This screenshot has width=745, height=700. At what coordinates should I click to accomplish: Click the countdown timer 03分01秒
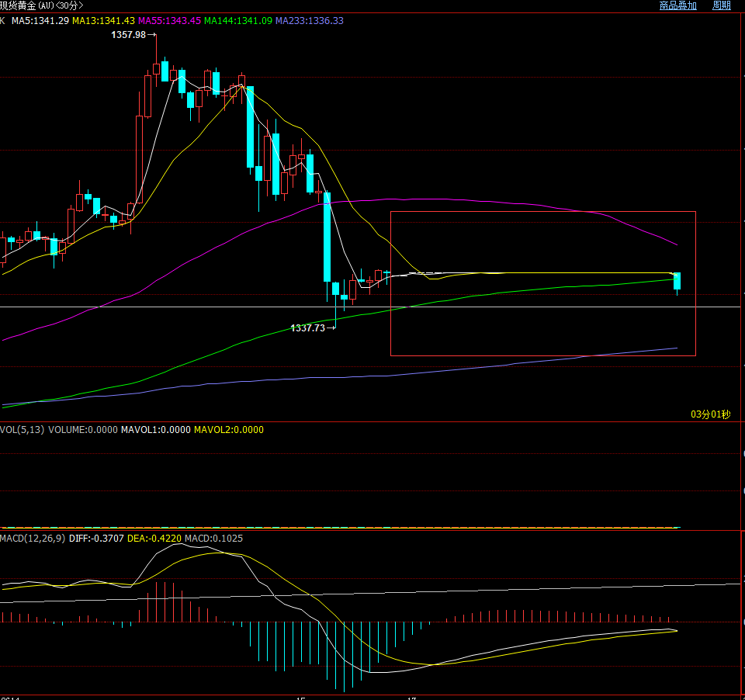coord(710,414)
